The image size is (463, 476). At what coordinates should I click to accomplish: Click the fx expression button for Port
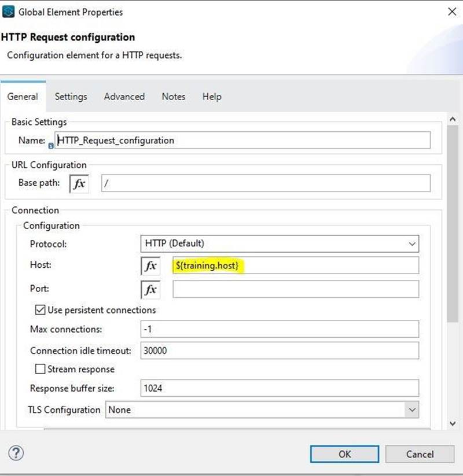(150, 289)
